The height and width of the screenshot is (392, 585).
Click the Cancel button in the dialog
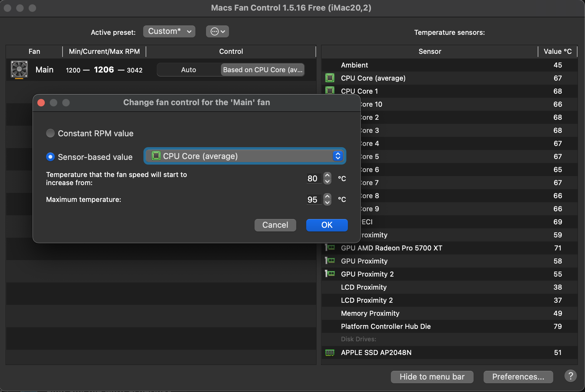click(275, 225)
